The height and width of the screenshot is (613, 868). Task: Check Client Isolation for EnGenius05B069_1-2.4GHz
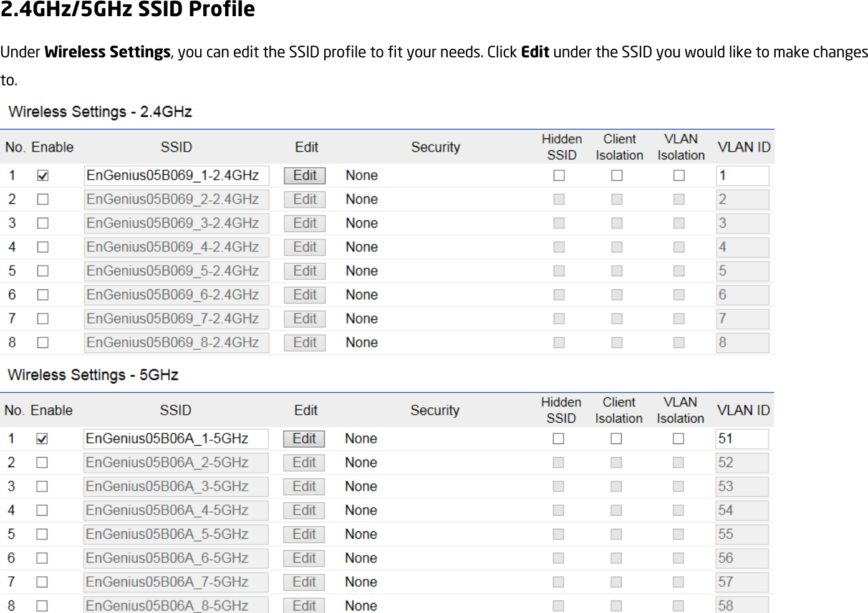617,176
